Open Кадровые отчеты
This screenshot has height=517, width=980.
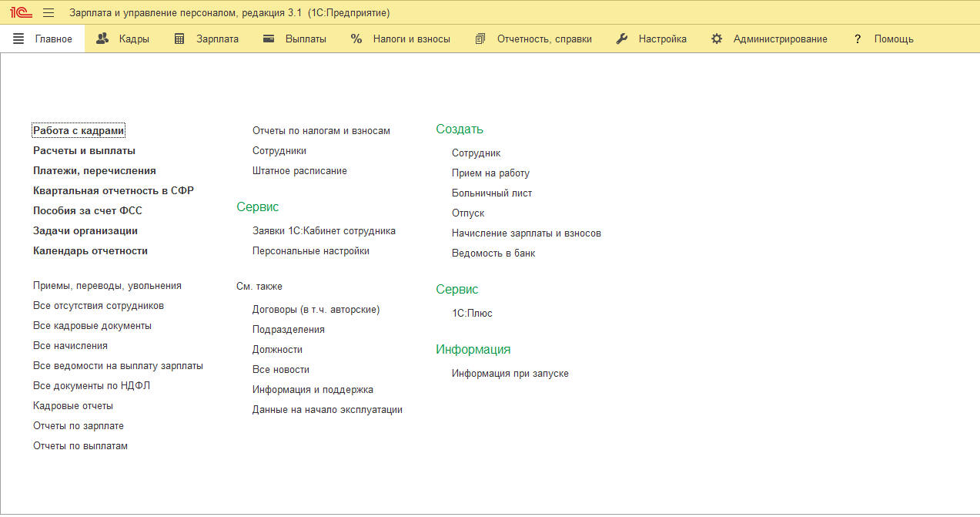(x=73, y=406)
